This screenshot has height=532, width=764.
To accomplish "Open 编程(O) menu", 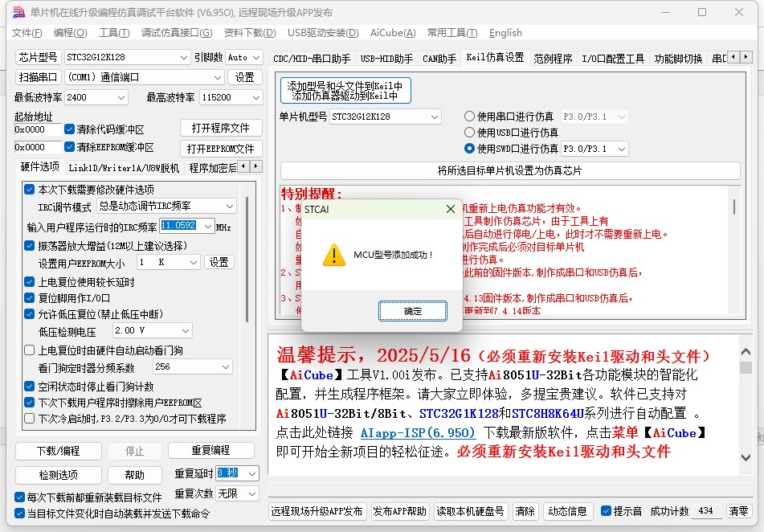I will [x=70, y=33].
